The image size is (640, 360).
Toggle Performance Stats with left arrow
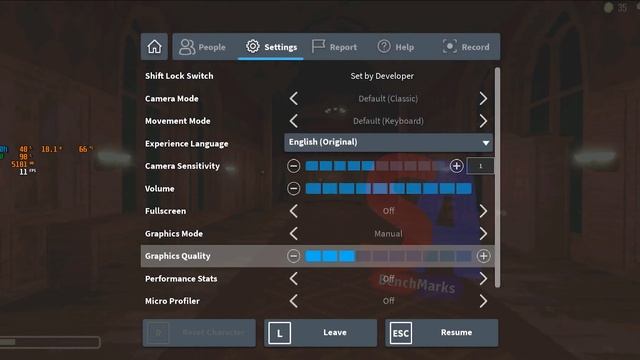point(293,279)
